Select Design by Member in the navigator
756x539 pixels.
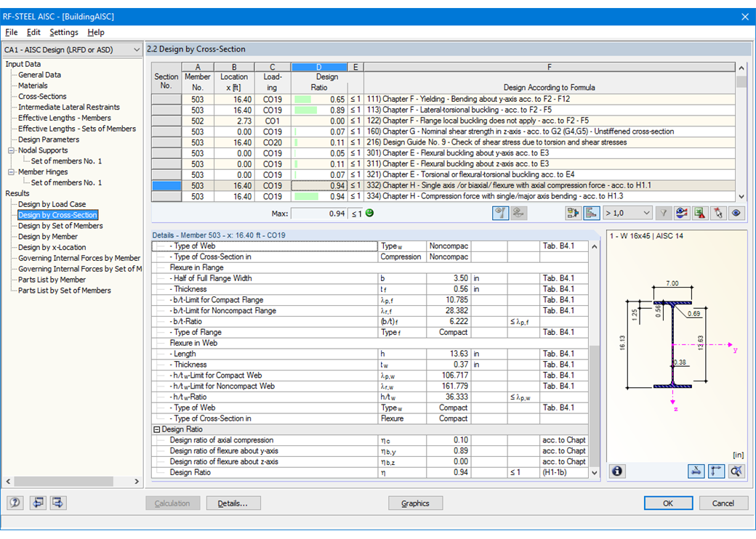(x=47, y=236)
